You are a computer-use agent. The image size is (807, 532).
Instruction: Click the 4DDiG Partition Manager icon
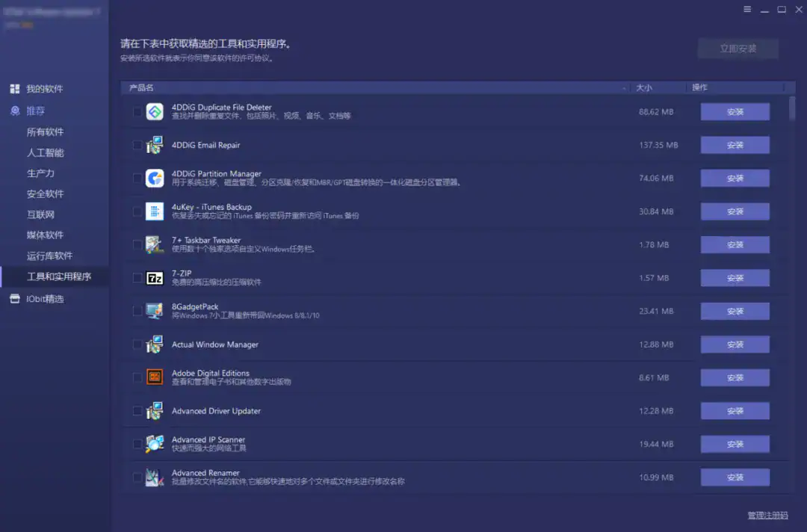click(x=155, y=178)
